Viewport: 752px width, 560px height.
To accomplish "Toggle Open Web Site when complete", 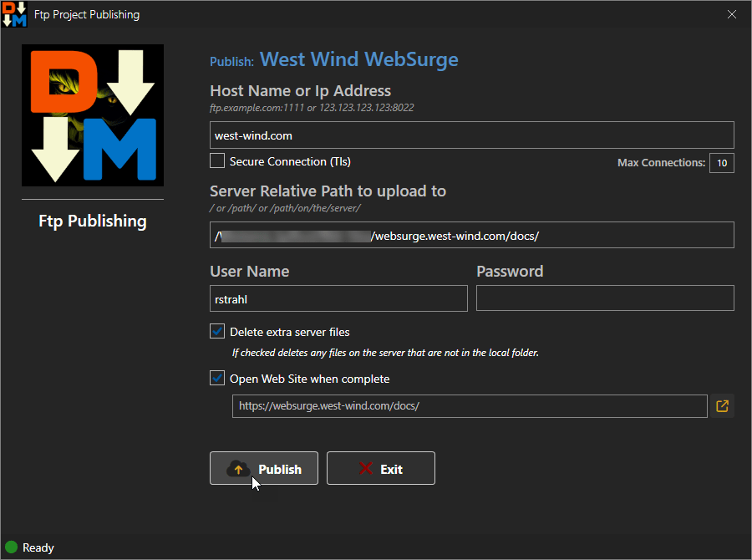I will click(x=217, y=379).
